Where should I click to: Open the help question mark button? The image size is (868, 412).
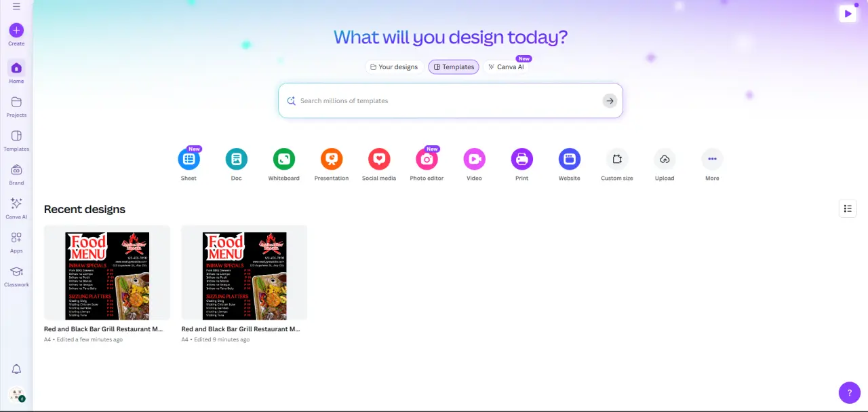pos(850,392)
